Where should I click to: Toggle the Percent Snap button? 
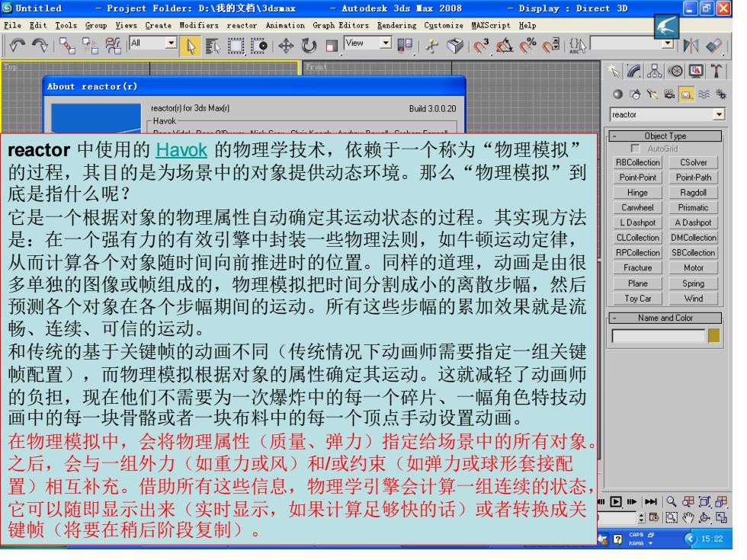(527, 46)
